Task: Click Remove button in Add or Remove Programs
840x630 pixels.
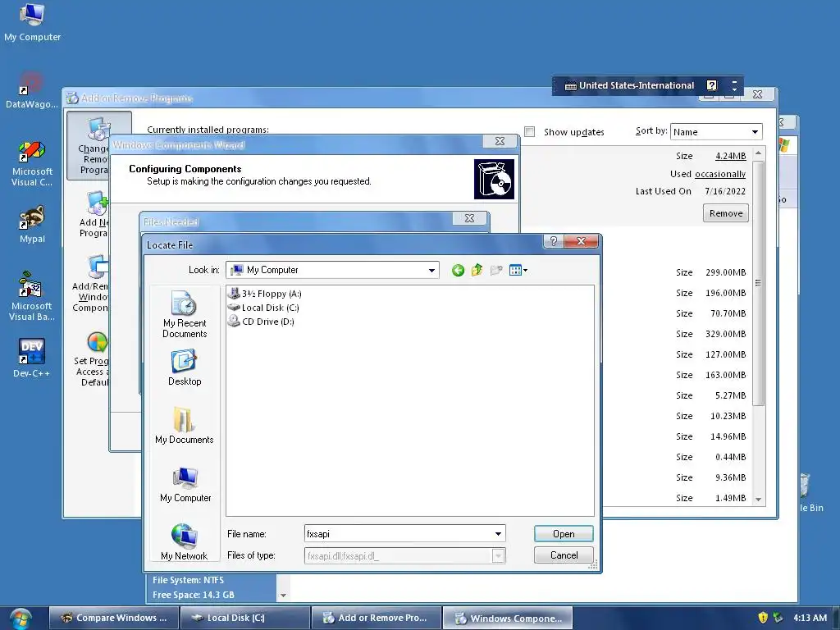Action: [726, 213]
